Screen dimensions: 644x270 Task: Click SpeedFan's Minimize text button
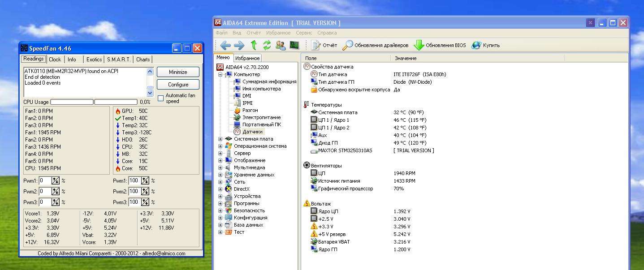pos(178,72)
